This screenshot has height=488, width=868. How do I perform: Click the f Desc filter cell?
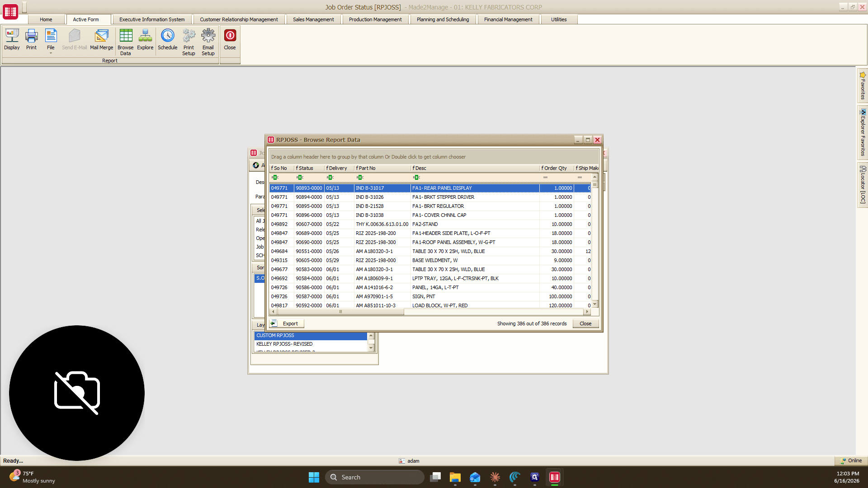475,178
